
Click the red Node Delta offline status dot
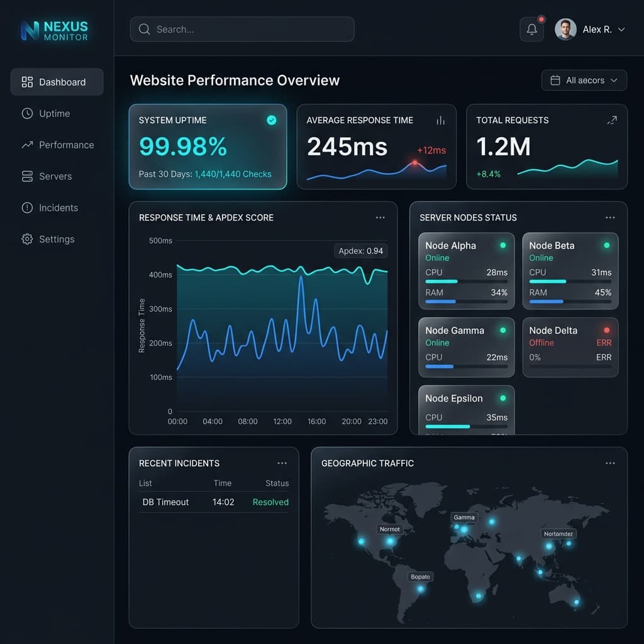coord(607,330)
